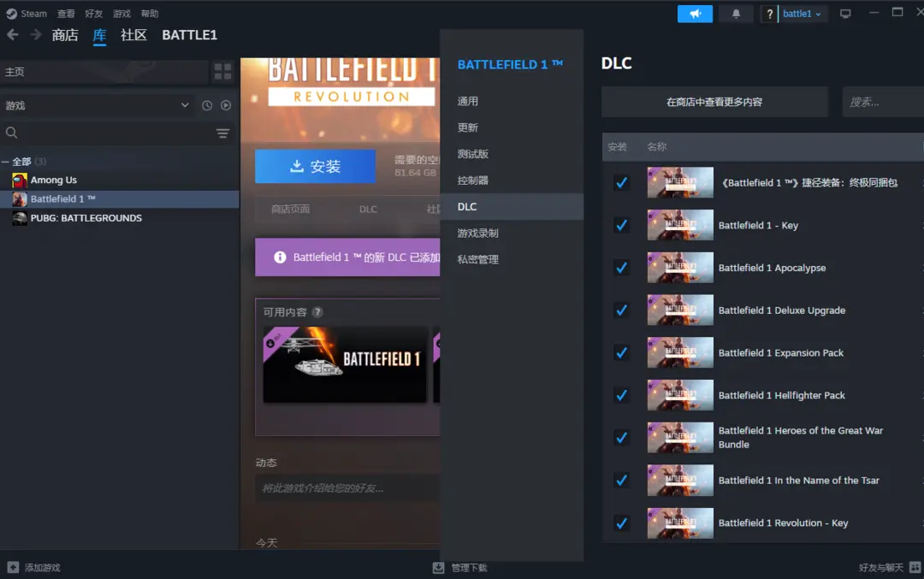Toggle the Battlefield 1 Deluxe Upgrade checkbox
The height and width of the screenshot is (579, 924).
[x=621, y=310]
